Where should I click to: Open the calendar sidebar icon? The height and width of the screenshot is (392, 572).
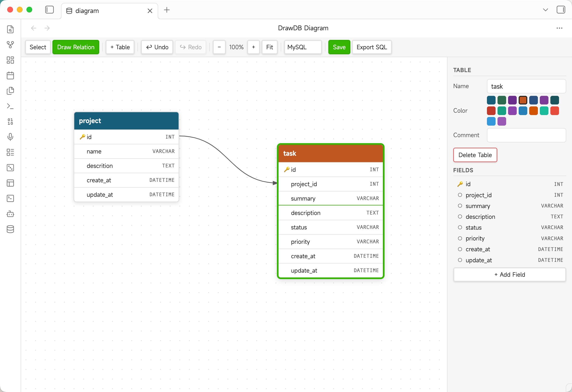point(10,75)
